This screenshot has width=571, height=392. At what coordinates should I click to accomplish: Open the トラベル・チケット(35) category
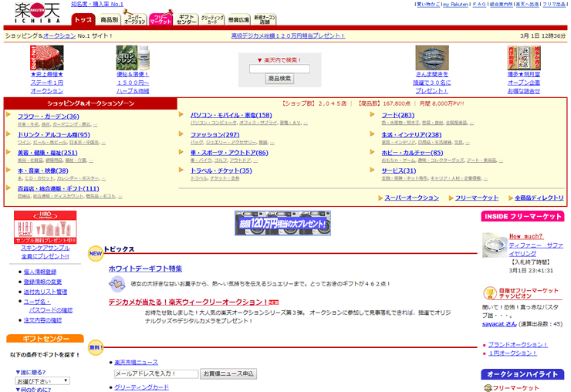[221, 171]
